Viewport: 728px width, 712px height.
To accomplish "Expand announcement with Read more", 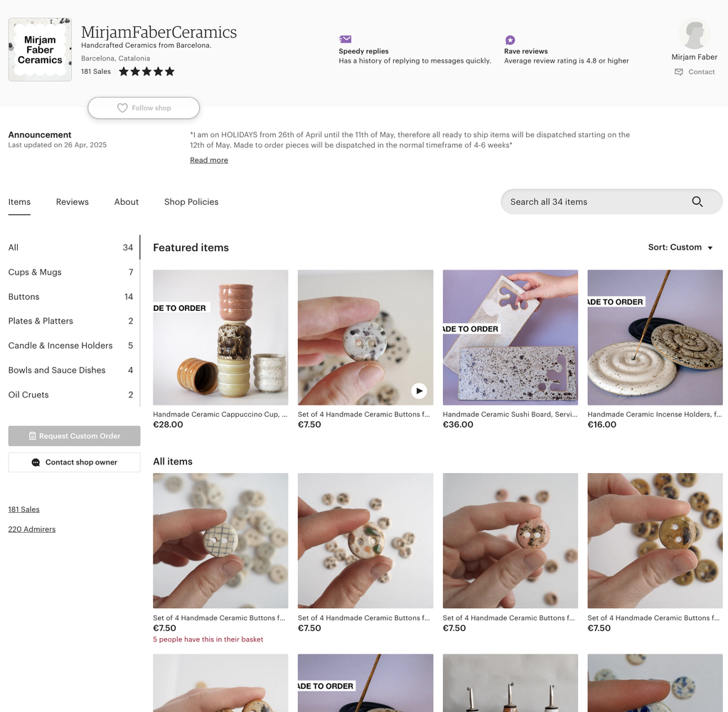I will tap(209, 160).
